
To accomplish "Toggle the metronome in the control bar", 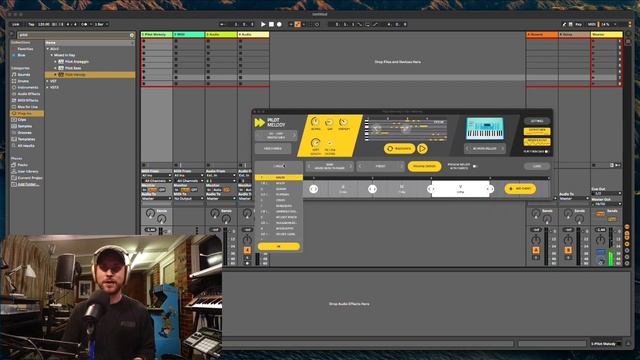I will pos(84,24).
